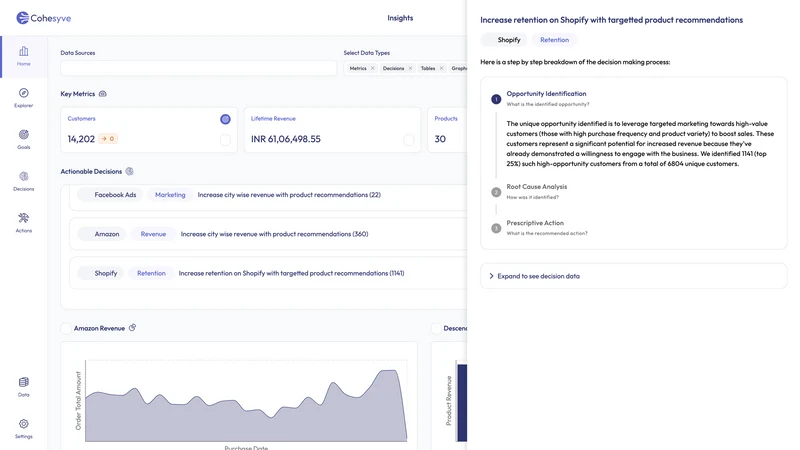The image size is (800, 450).
Task: Click the Customers count 14,202
Action: (81, 139)
